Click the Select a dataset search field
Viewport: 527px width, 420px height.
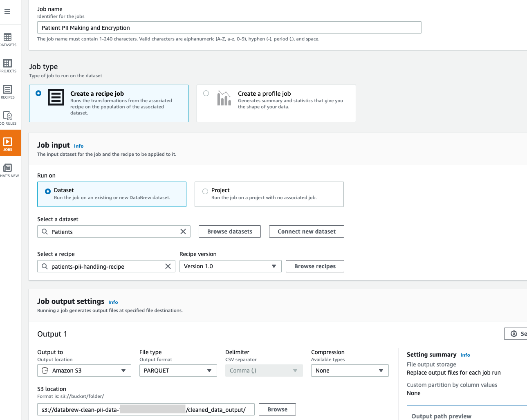tap(114, 231)
